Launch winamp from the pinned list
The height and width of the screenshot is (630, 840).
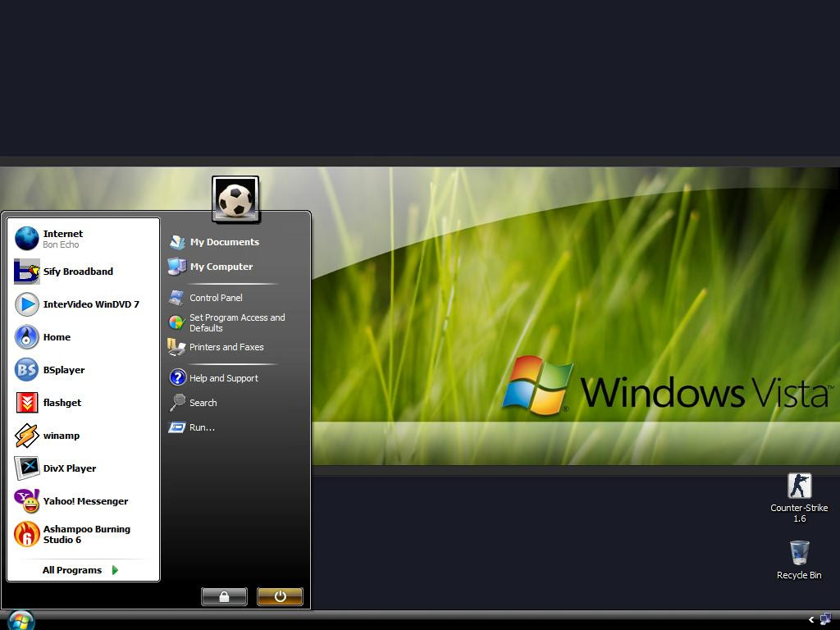coord(61,436)
